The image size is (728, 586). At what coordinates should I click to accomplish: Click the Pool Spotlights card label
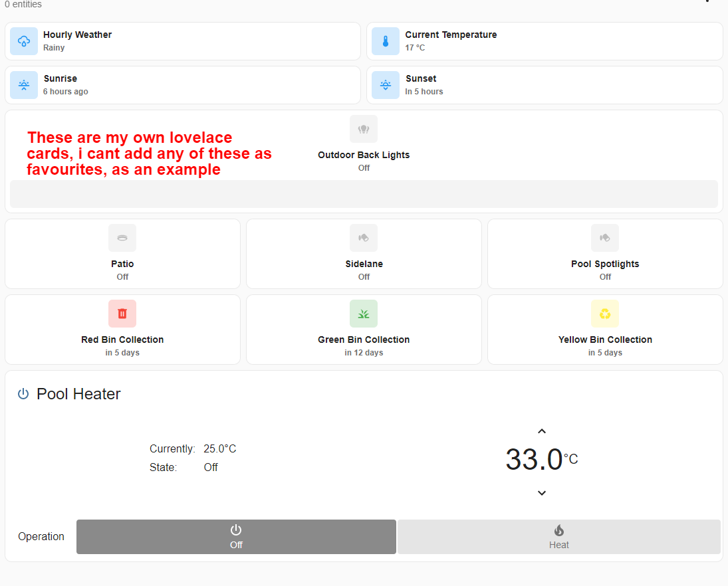[x=605, y=264]
